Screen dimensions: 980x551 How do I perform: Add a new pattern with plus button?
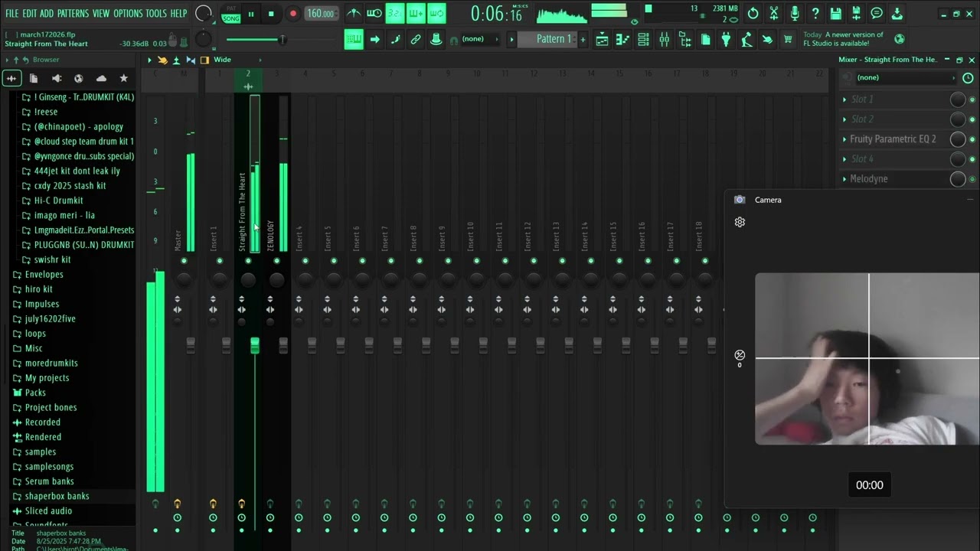[x=583, y=39]
